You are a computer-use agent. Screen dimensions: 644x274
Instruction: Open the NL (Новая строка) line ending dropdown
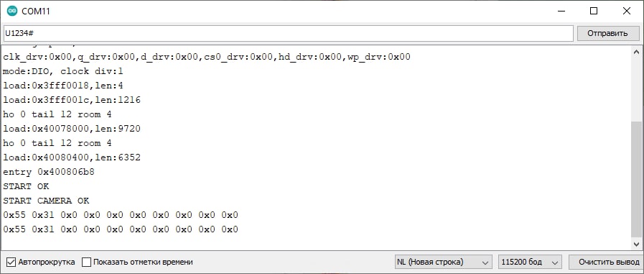(x=443, y=262)
